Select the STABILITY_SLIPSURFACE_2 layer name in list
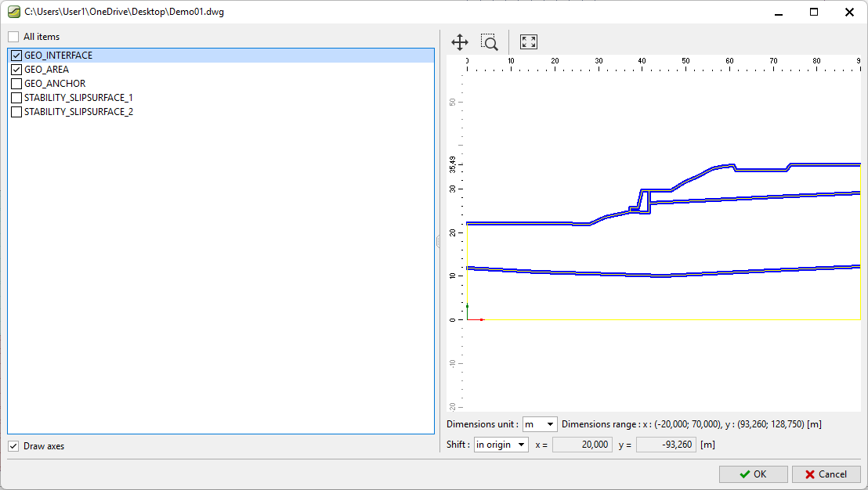 point(78,112)
